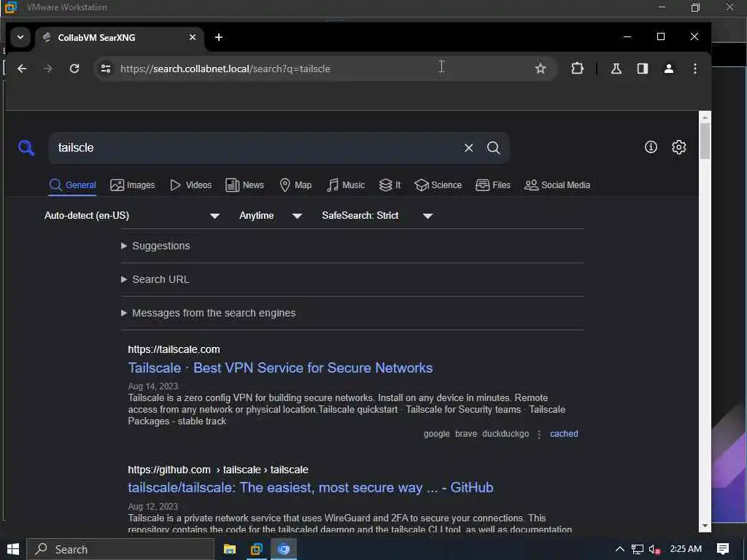Click the page vertical scrollbar thumb
Image resolution: width=747 pixels, height=560 pixels.
pos(705,141)
